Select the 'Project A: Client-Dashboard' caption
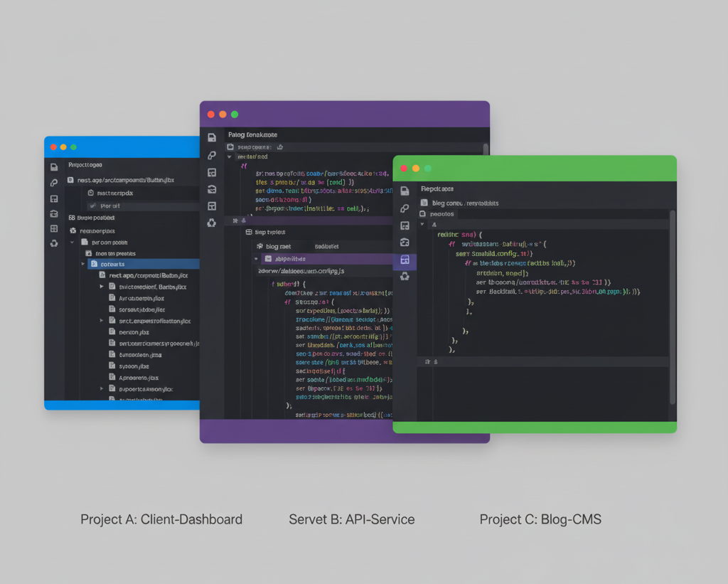Image resolution: width=728 pixels, height=584 pixels. [x=161, y=519]
